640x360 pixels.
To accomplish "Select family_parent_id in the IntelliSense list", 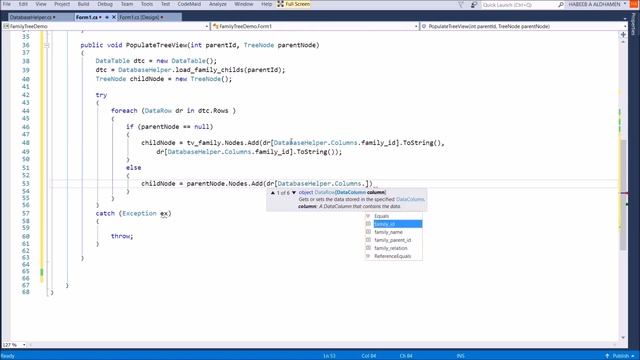I will pyautogui.click(x=394, y=240).
